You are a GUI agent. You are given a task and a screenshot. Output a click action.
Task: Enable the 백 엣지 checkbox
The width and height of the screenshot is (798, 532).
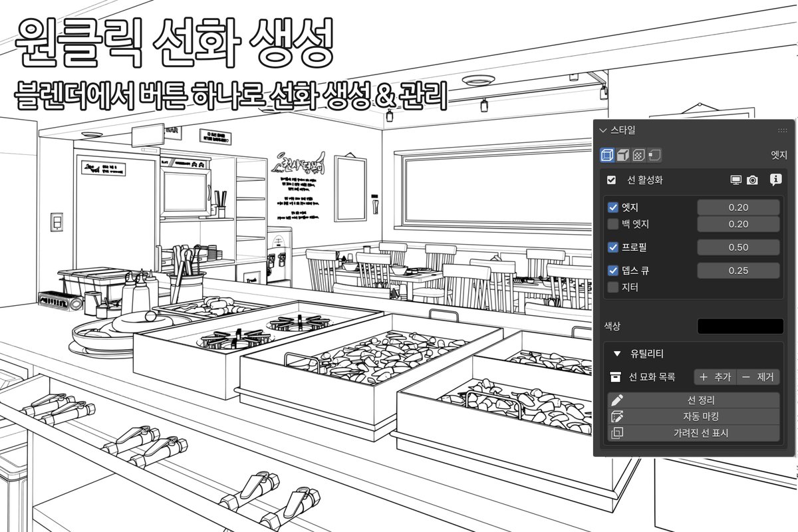tap(612, 224)
